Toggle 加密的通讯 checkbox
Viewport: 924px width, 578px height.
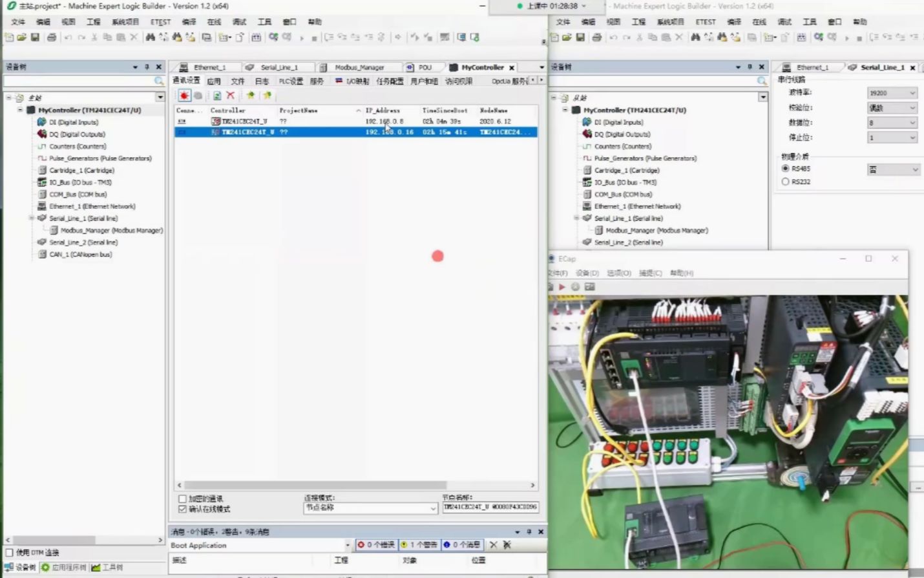182,498
